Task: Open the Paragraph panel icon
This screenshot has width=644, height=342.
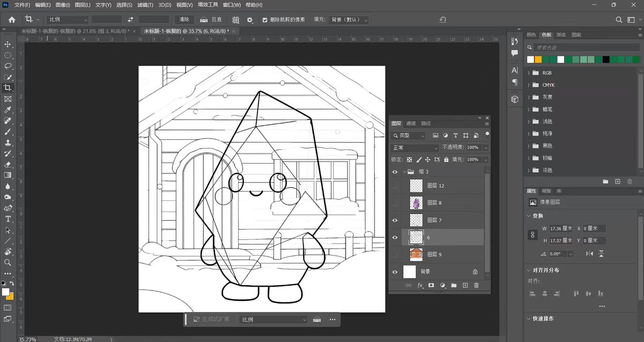Action: pos(515,82)
